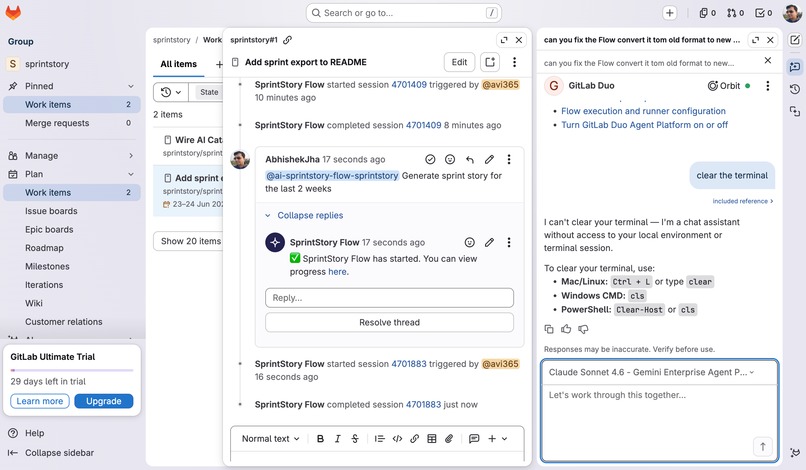Edit the SprintStory Flow reply pencil icon
The image size is (806, 470).
(x=489, y=242)
